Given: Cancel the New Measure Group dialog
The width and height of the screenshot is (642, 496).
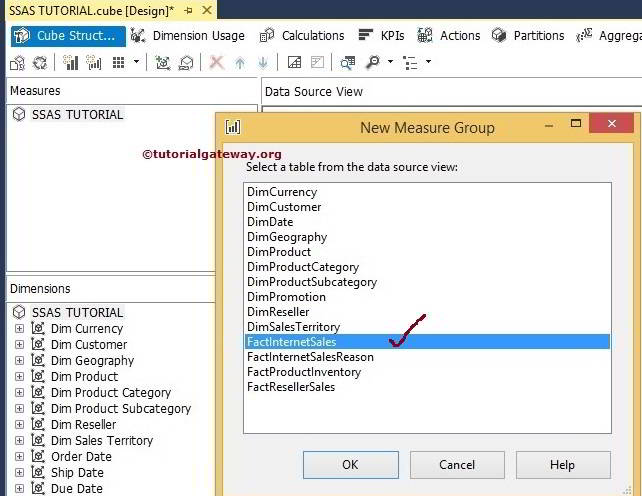Looking at the screenshot, I should (457, 465).
